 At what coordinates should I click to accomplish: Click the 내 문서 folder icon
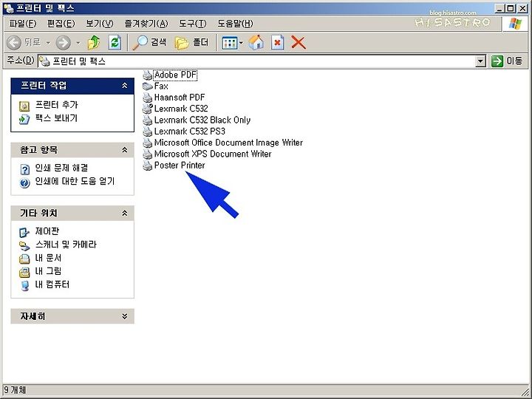24,259
